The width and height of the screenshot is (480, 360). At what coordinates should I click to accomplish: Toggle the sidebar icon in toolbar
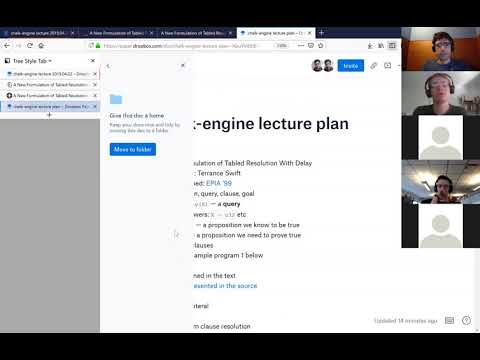click(x=392, y=46)
